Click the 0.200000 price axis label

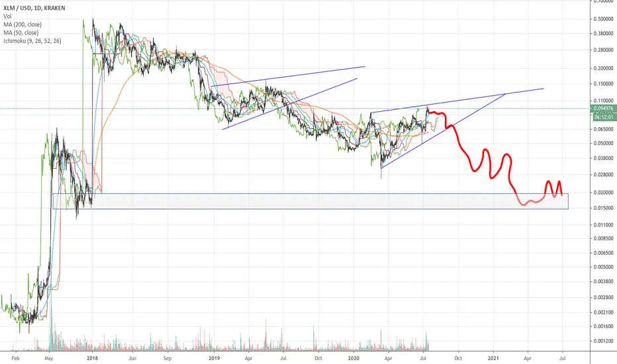(604, 68)
